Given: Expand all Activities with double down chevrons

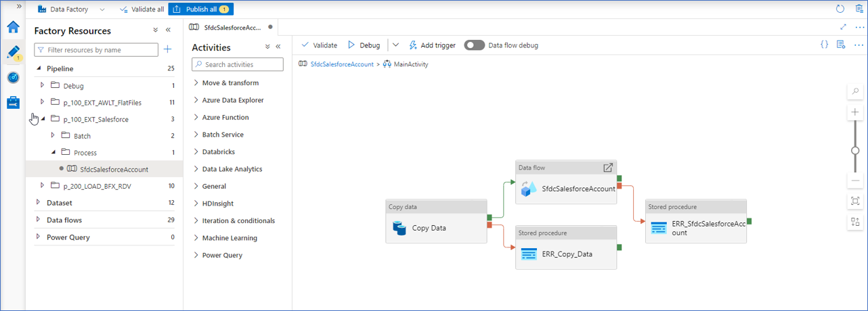Looking at the screenshot, I should [x=267, y=47].
